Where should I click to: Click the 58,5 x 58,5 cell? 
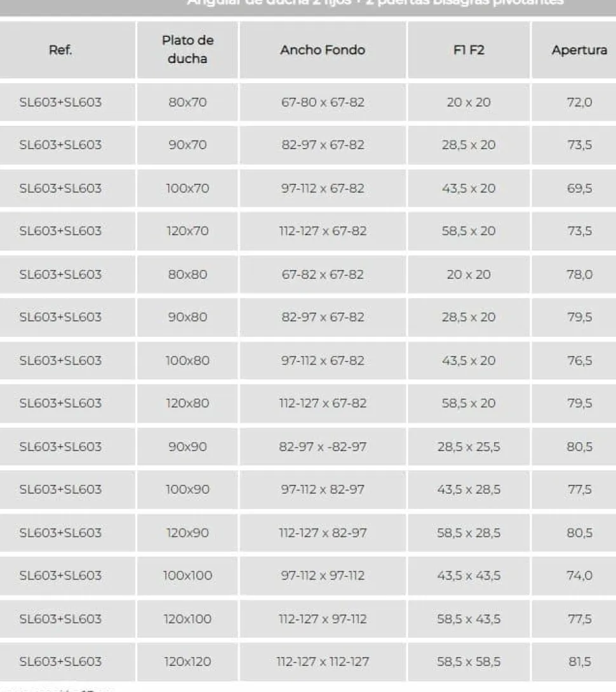(x=468, y=661)
